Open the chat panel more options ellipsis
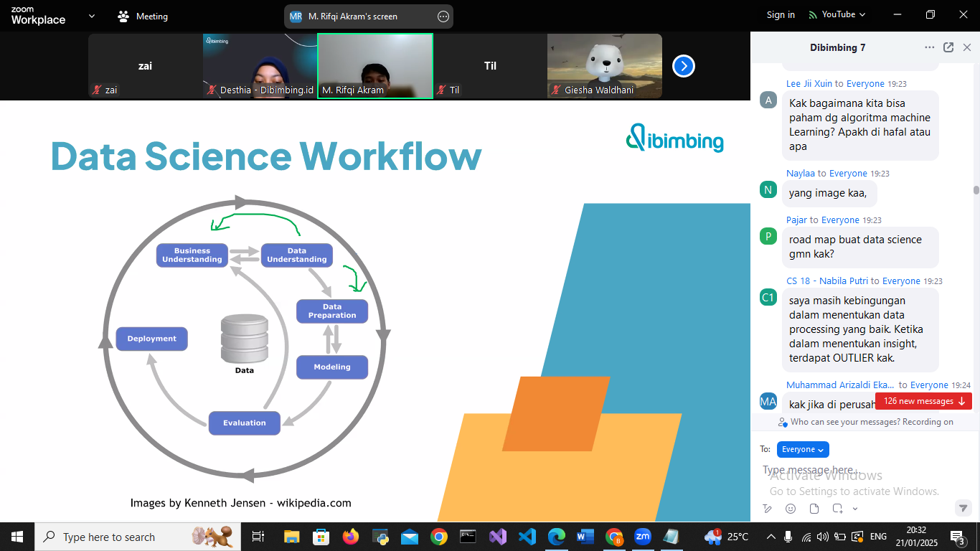The height and width of the screenshot is (551, 980). (x=929, y=47)
